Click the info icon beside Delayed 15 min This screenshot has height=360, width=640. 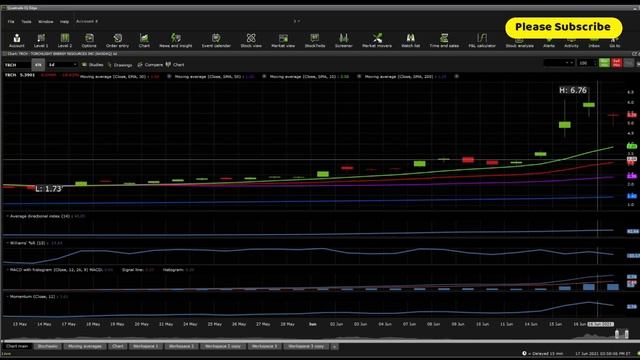click(x=524, y=353)
